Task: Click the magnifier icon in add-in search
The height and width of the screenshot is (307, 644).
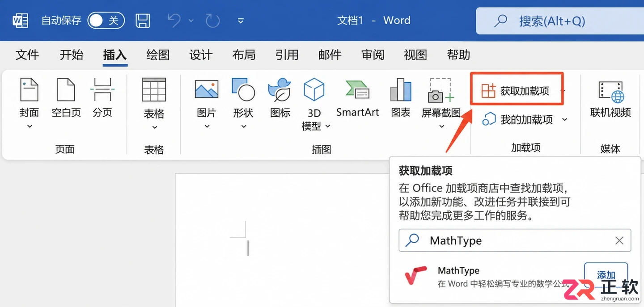Action: tap(412, 240)
